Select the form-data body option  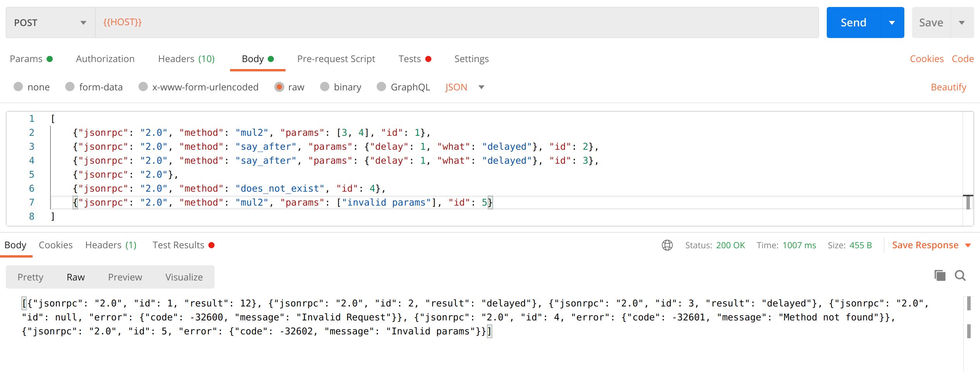70,87
